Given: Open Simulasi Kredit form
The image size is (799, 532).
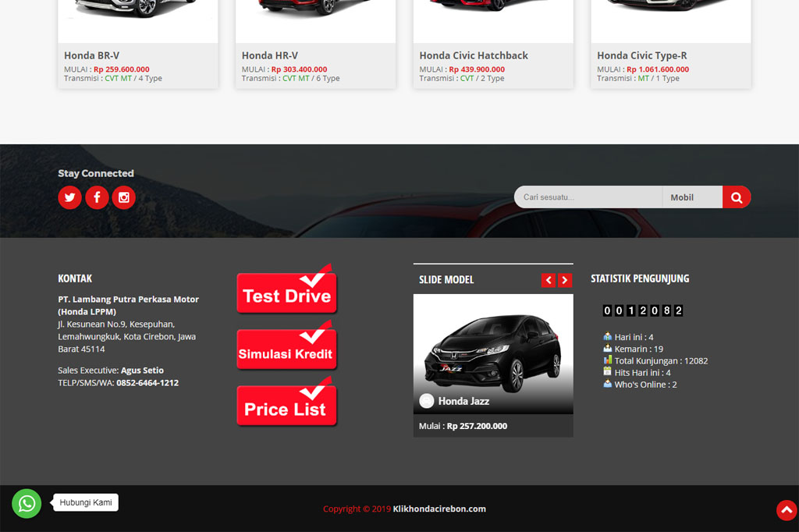Looking at the screenshot, I should pos(287,345).
